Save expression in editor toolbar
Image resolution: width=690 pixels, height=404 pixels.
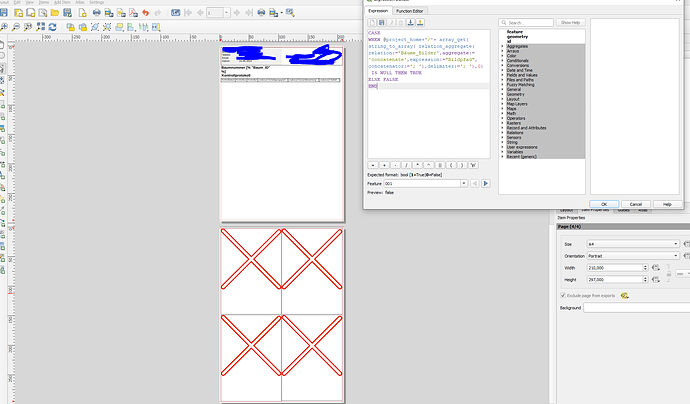point(382,22)
